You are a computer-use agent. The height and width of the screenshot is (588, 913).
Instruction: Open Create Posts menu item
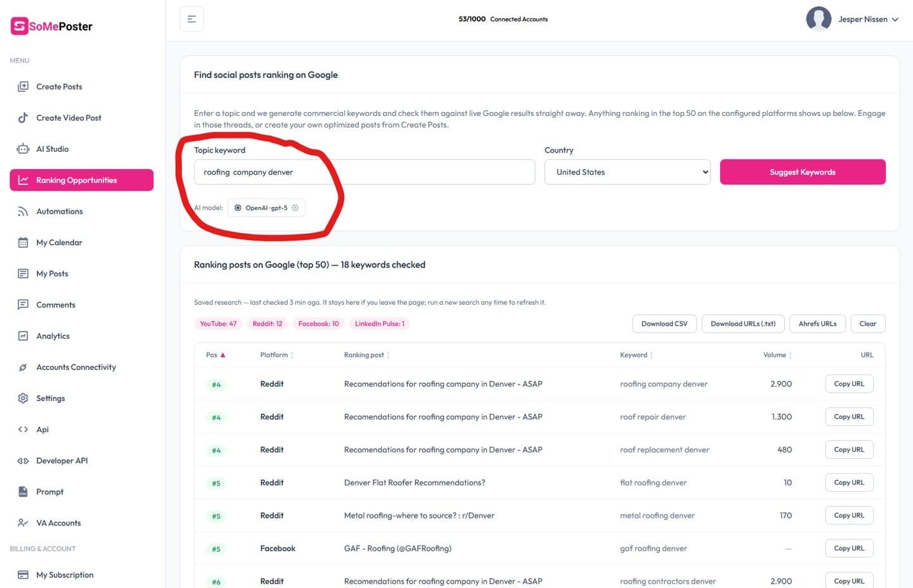pyautogui.click(x=82, y=87)
